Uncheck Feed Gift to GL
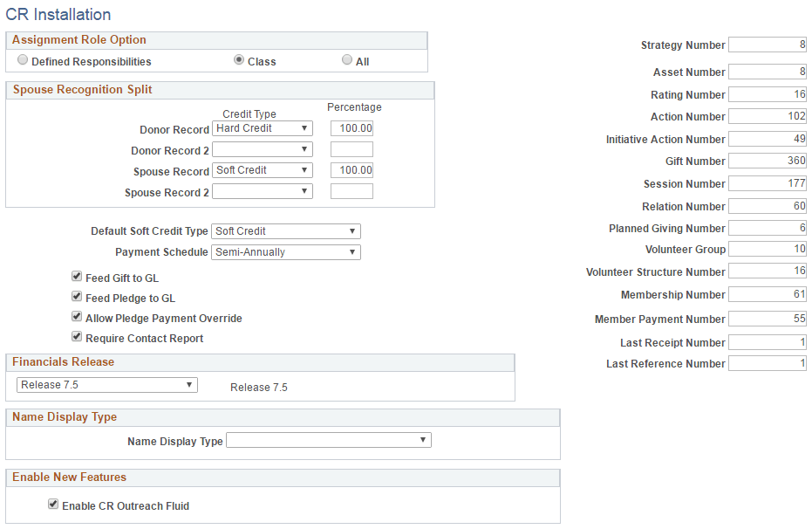The height and width of the screenshot is (529, 812). click(76, 276)
